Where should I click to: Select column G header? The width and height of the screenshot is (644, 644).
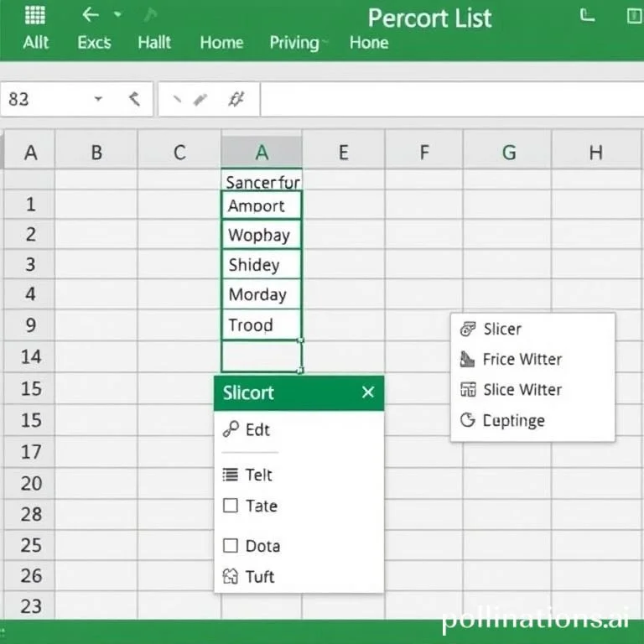(x=508, y=152)
